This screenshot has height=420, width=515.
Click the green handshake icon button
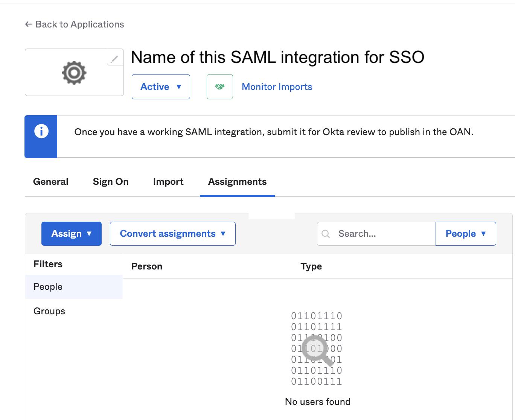pyautogui.click(x=220, y=87)
